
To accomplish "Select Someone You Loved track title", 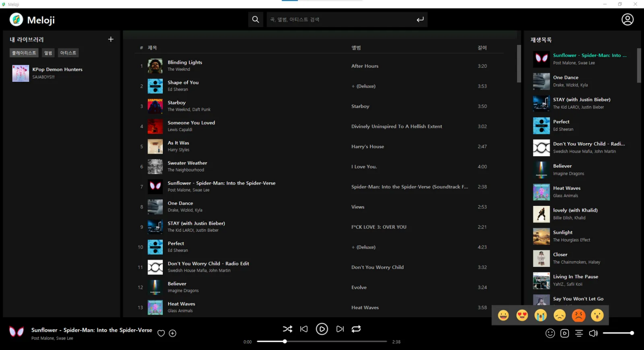I will click(x=191, y=123).
